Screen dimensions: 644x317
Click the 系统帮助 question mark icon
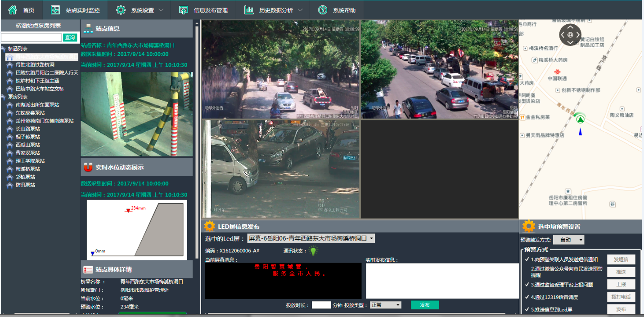point(322,10)
